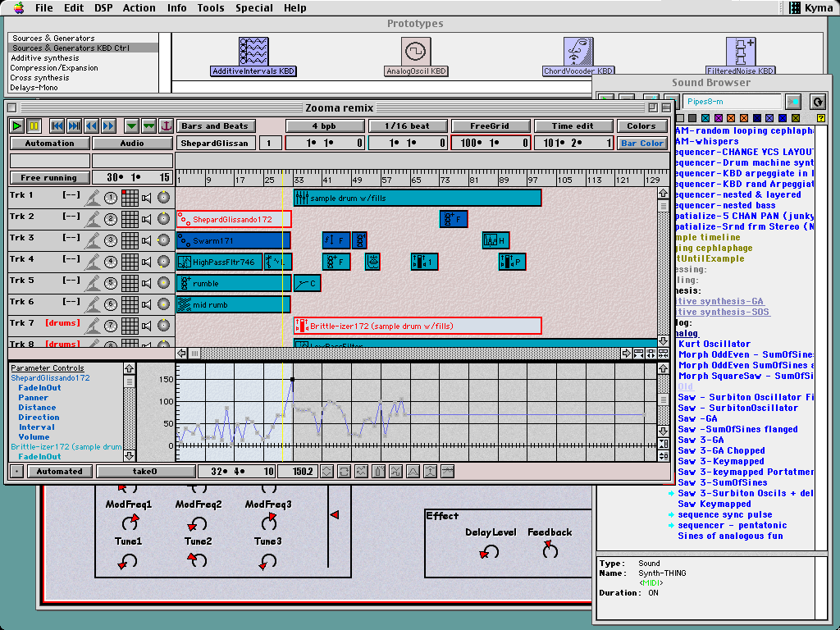Viewport: 840px width, 630px height.
Task: Click the microphone icon on Trk 2
Action: (92, 219)
